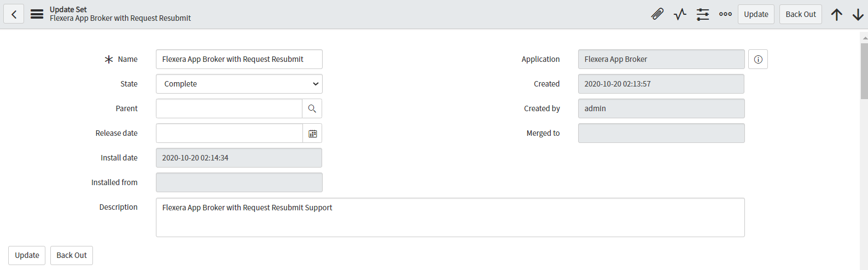Click the Update Set header title
The image size is (868, 270).
point(68,9)
